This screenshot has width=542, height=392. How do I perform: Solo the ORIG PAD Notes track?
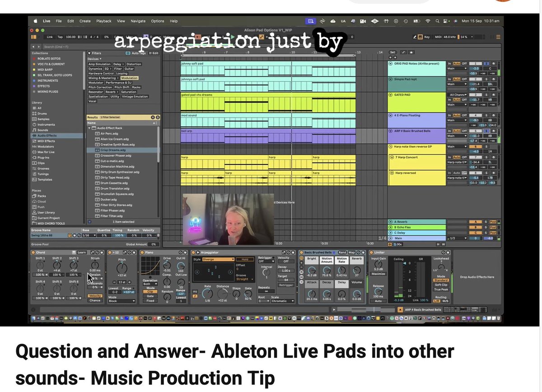pos(486,64)
